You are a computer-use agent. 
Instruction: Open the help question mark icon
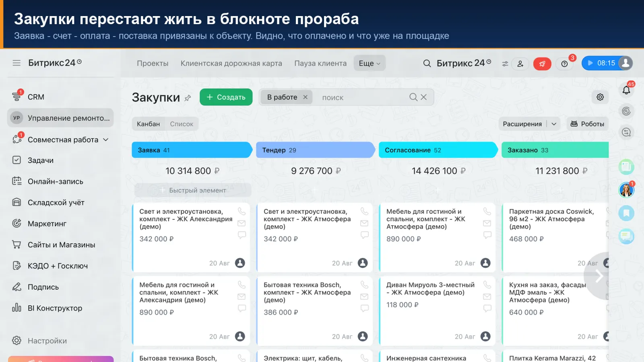(x=564, y=64)
